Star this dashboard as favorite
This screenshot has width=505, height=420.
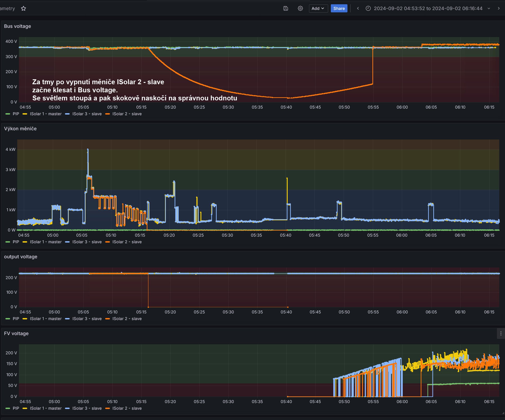pyautogui.click(x=23, y=8)
